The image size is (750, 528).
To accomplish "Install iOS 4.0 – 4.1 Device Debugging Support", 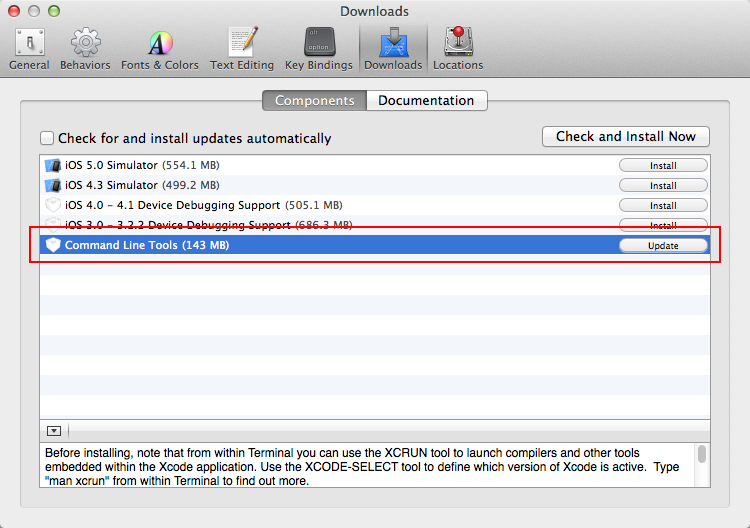I will click(x=663, y=206).
